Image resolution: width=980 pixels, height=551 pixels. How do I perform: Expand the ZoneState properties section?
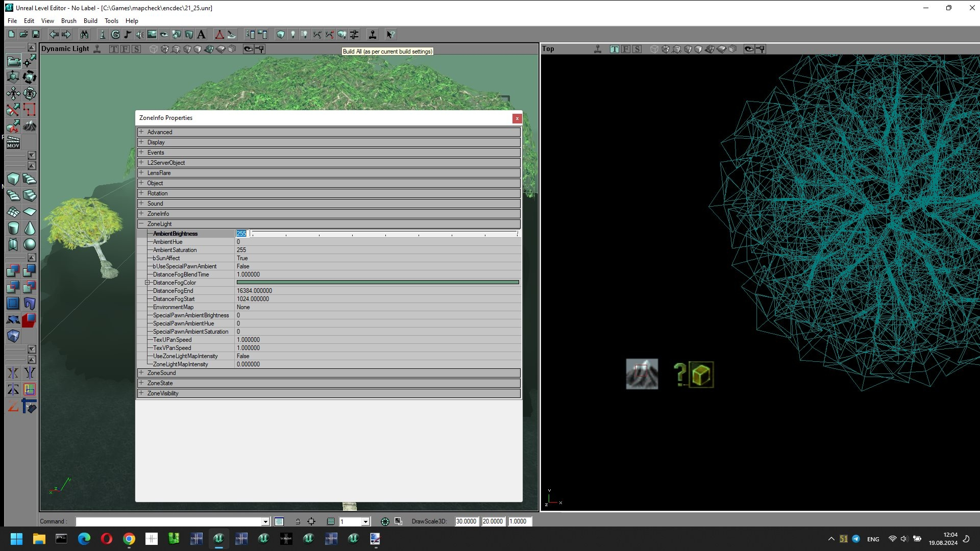pos(141,383)
